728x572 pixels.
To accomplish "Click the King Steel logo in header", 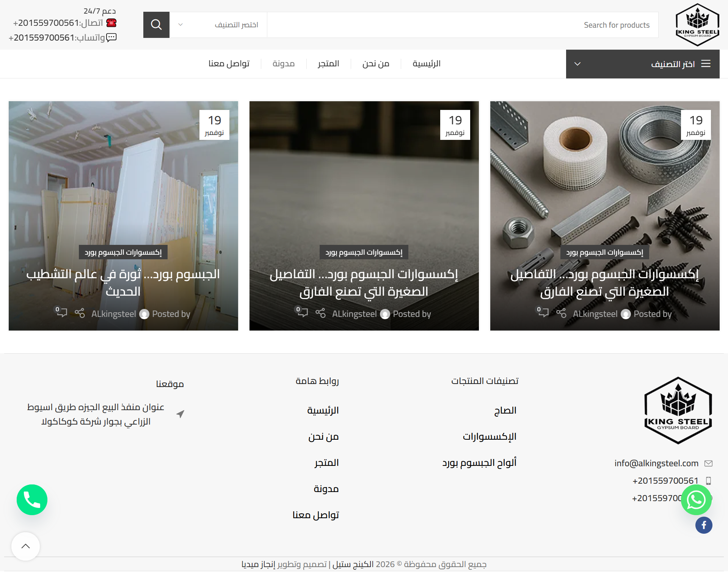I will [697, 25].
